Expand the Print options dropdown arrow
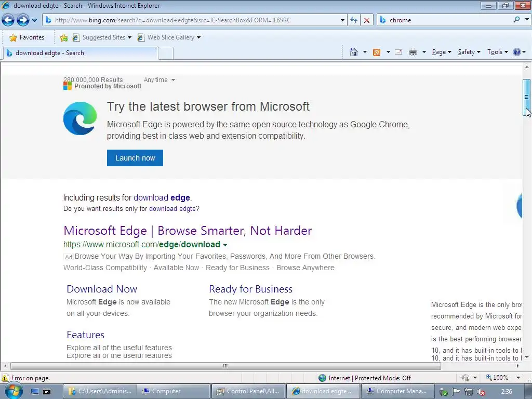This screenshot has width=532, height=399. click(x=424, y=52)
